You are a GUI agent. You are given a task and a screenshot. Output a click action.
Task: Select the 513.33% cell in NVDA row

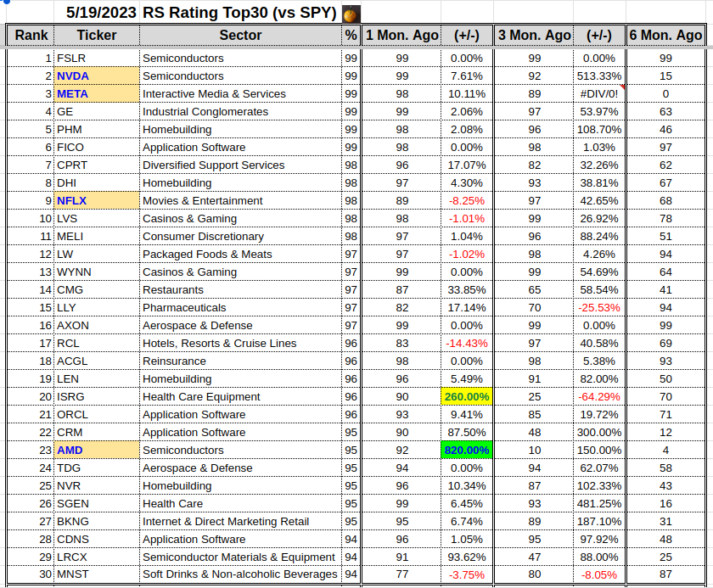click(x=599, y=76)
